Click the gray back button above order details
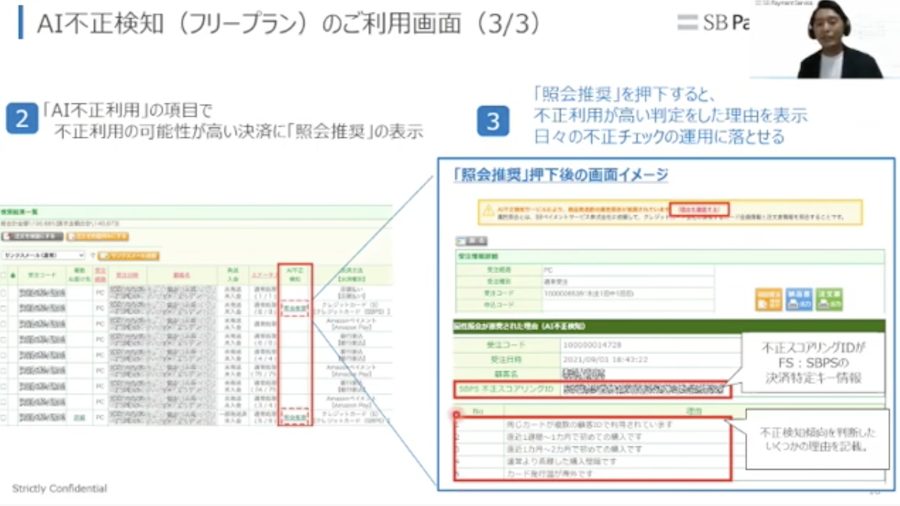Viewport: 900px width, 506px height. click(x=472, y=241)
